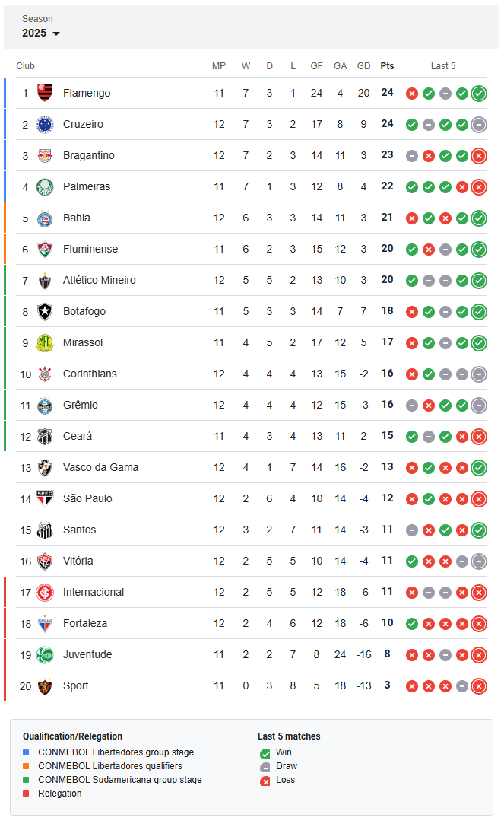Click the Internacional red crest
Viewport: 504px width, 827px height.
point(45,593)
